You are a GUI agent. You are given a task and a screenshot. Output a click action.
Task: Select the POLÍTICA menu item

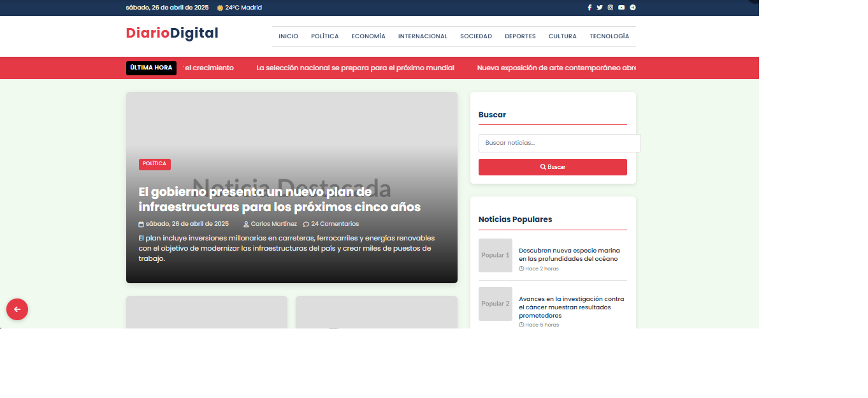325,36
